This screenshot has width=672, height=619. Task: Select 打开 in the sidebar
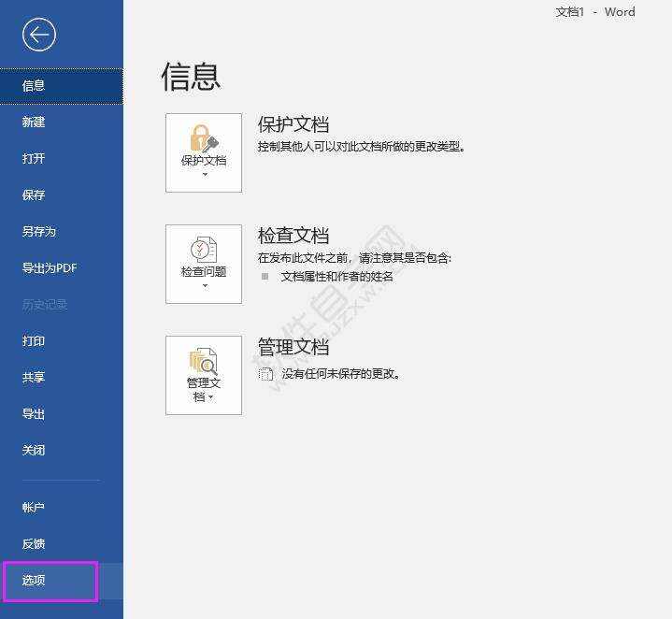62,159
